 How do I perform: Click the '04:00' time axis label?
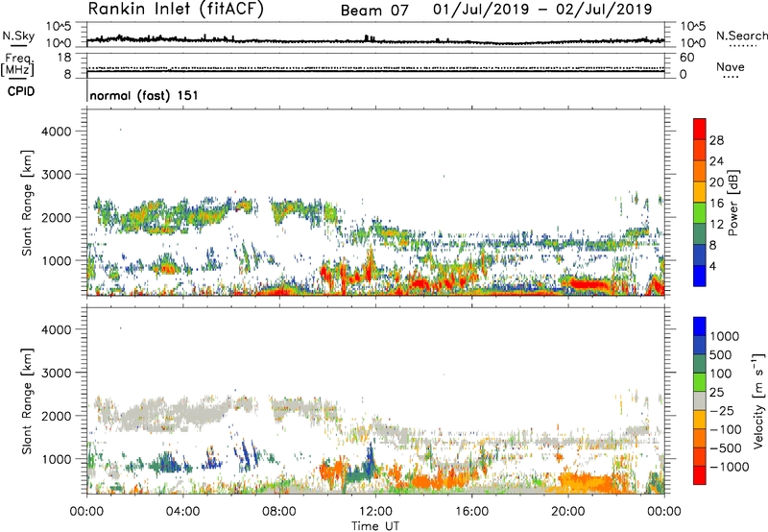click(x=182, y=512)
